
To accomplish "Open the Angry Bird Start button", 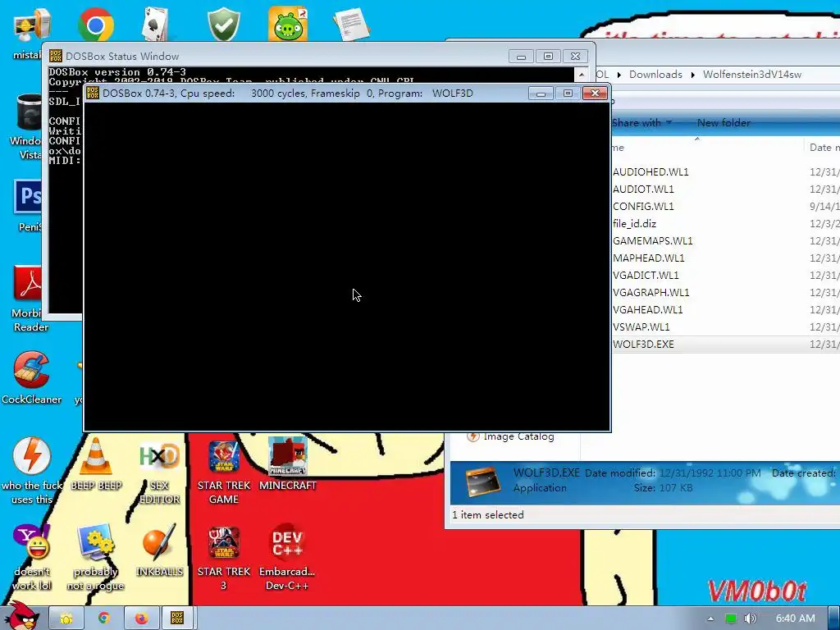I will point(21,617).
